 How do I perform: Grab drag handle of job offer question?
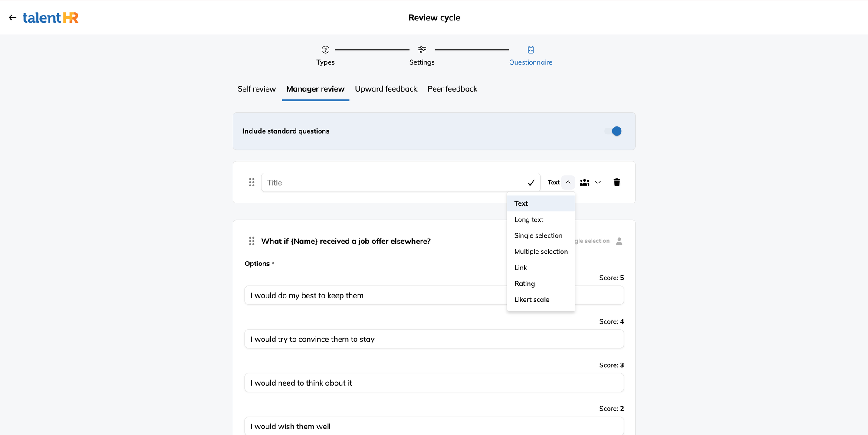tap(252, 241)
